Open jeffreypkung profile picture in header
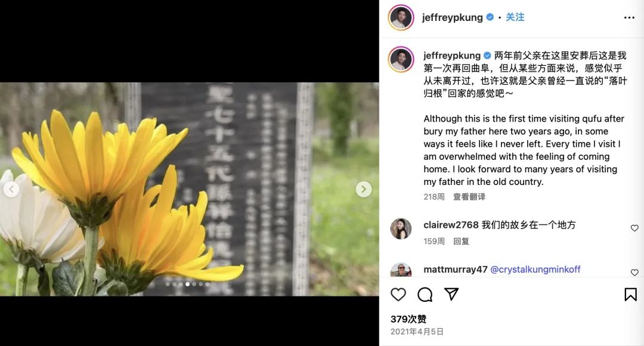This screenshot has height=346, width=644. [x=401, y=17]
